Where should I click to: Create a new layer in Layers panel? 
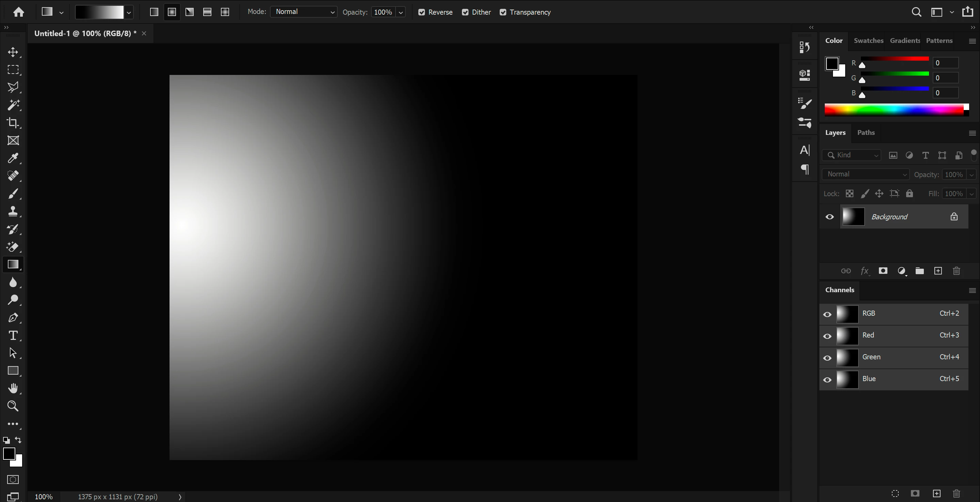938,271
